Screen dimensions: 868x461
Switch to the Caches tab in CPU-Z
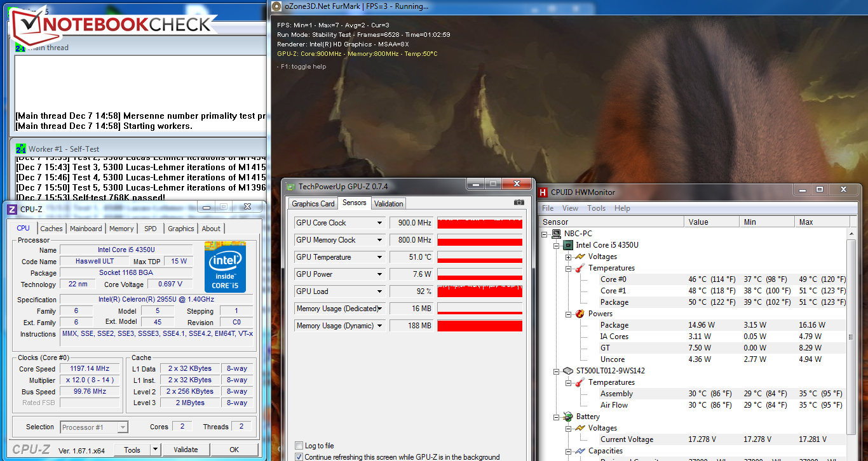[x=51, y=229]
